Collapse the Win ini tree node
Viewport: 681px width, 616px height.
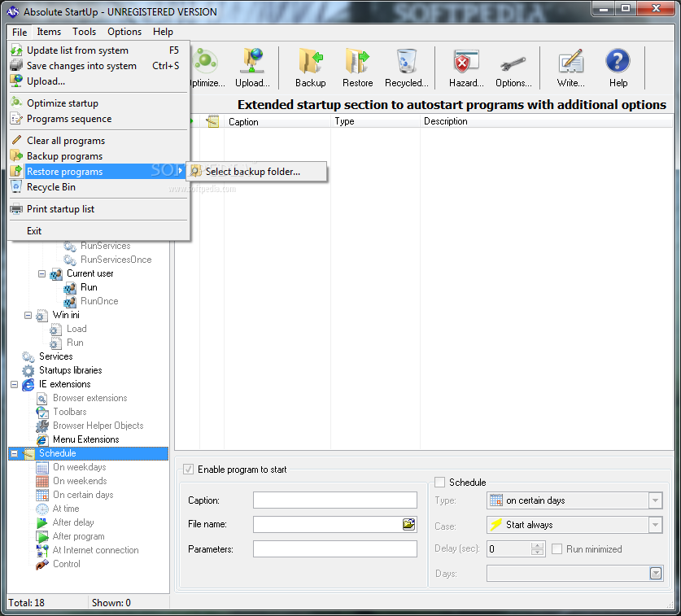coord(28,316)
